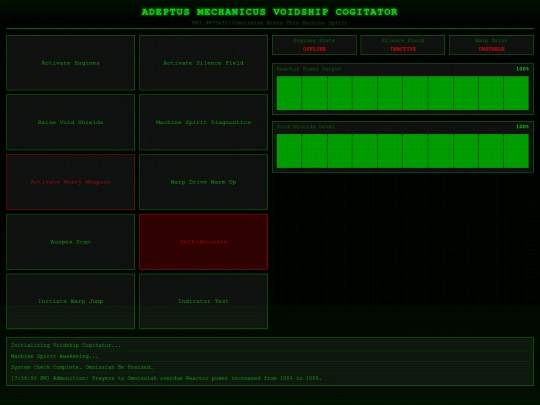Click log line 'System Check Complete. Omnissiah Be Praised.'
This screenshot has height=405, width=540.
click(82, 367)
